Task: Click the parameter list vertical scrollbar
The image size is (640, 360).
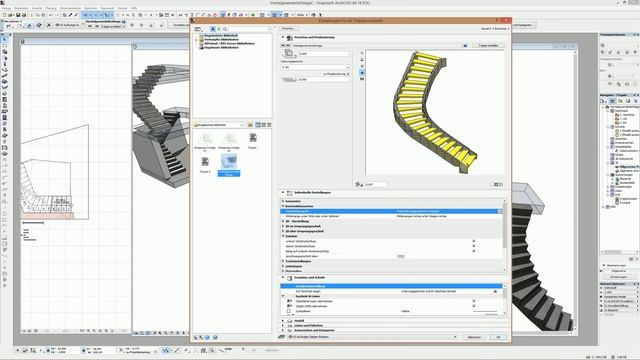Action: 505,235
